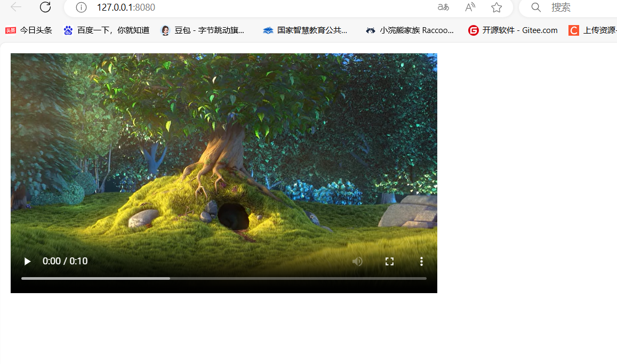Open video more options menu
The width and height of the screenshot is (617, 364).
coord(421,261)
